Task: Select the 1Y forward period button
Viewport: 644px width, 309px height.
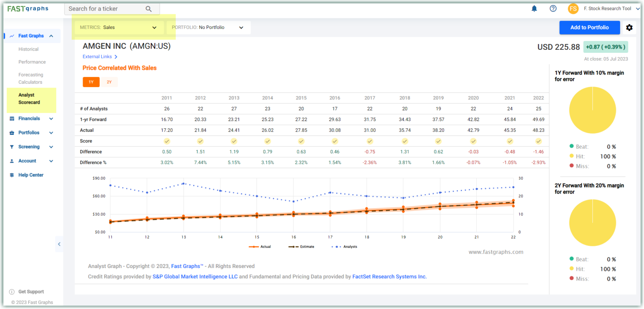Action: coord(91,82)
